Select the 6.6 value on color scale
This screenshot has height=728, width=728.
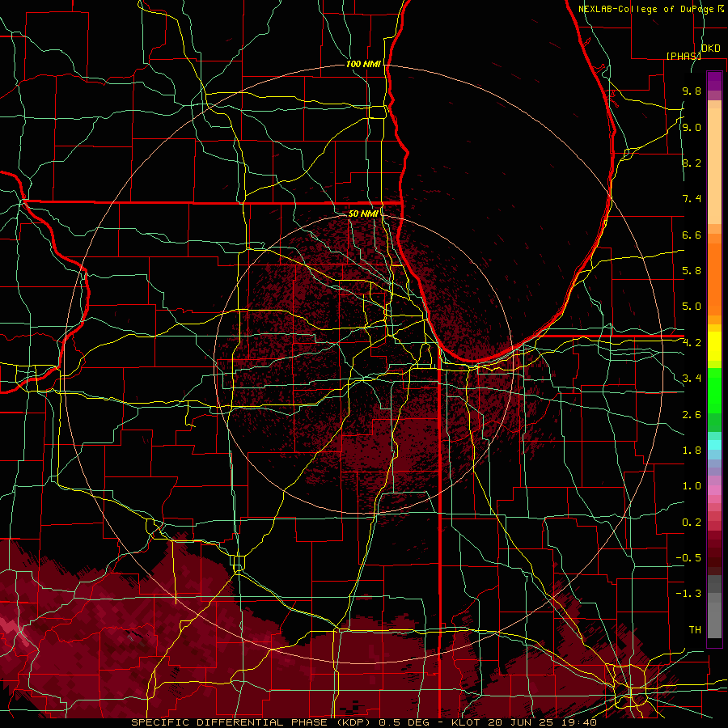tap(692, 235)
